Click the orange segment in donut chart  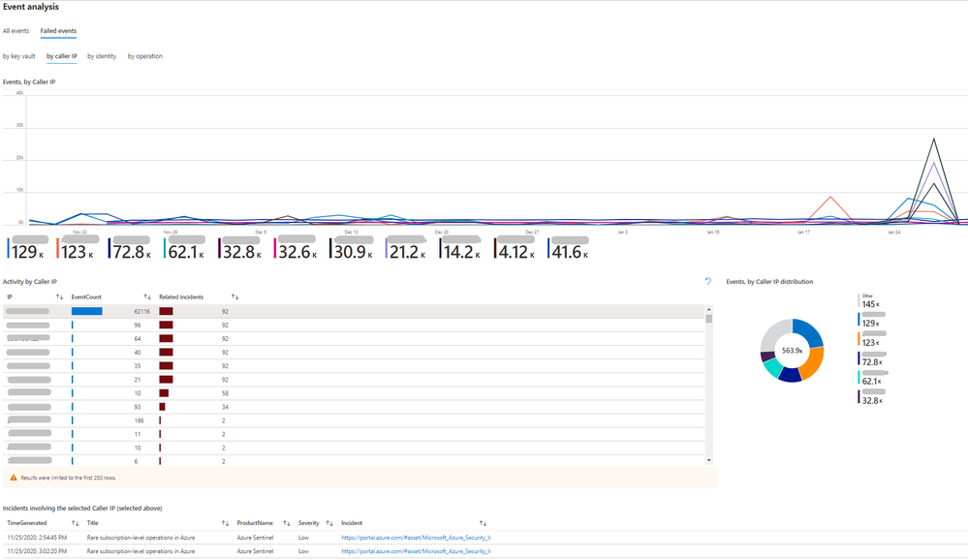(x=814, y=363)
